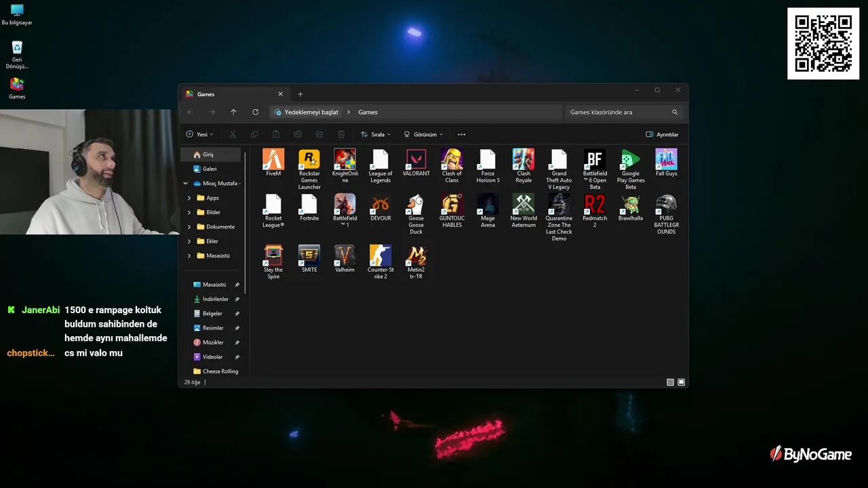Image resolution: width=868 pixels, height=488 pixels.
Task: Expand the Apps folder in sidebar
Action: [189, 198]
